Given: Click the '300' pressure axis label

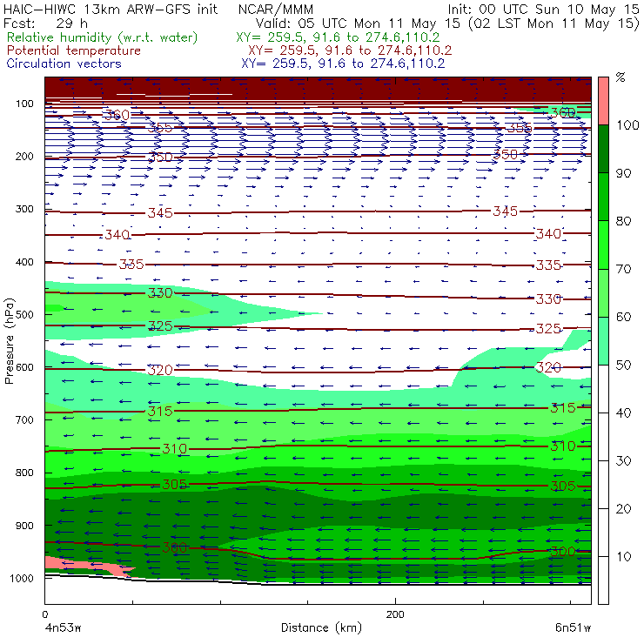Looking at the screenshot, I should point(24,209).
